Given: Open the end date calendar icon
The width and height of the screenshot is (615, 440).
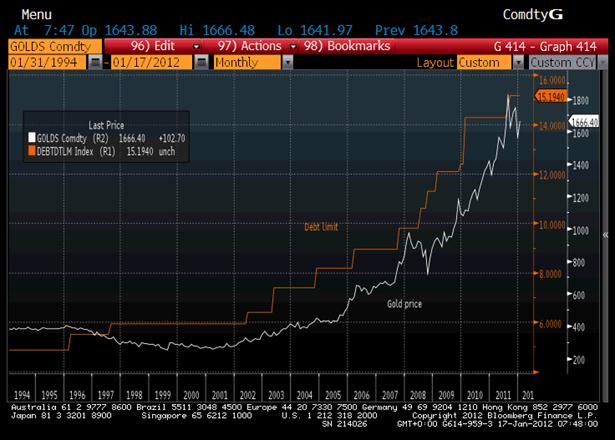Looking at the screenshot, I should click(x=201, y=62).
